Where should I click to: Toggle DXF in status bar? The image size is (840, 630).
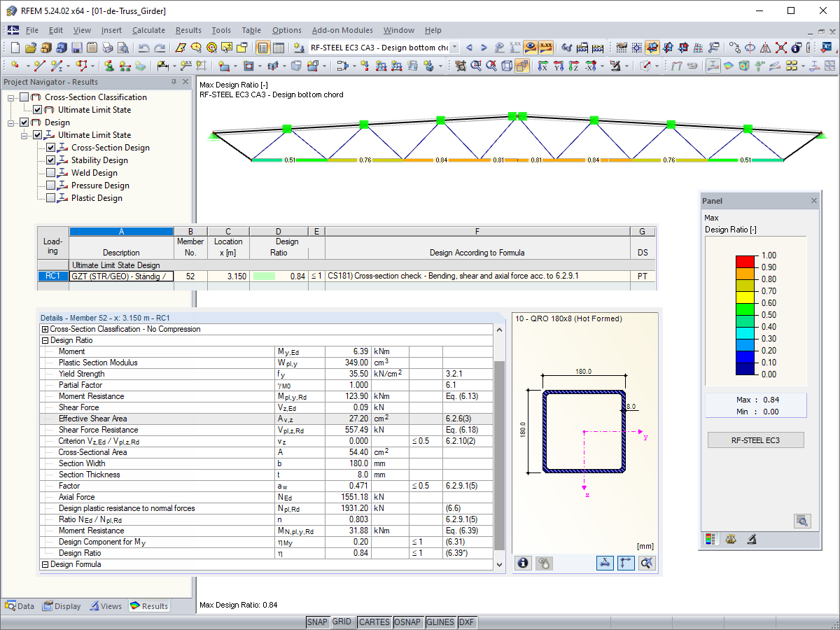tap(467, 622)
